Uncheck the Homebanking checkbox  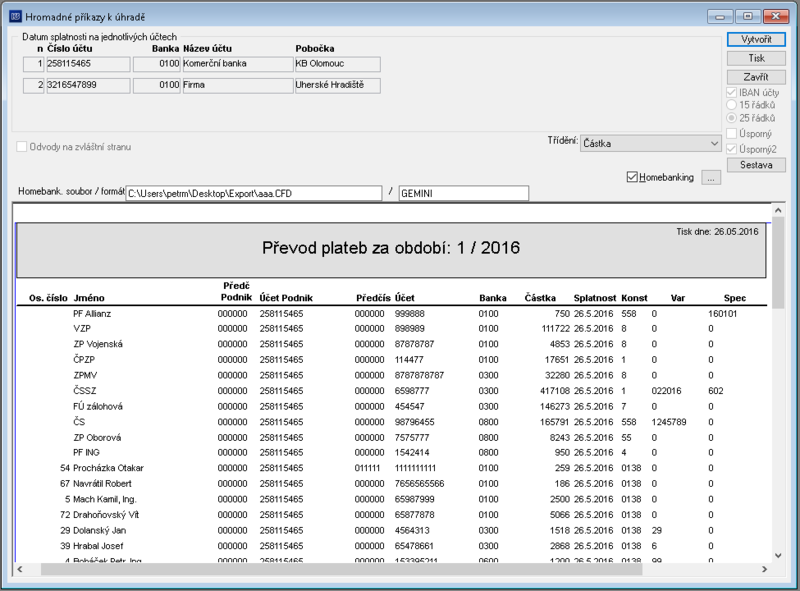[632, 177]
